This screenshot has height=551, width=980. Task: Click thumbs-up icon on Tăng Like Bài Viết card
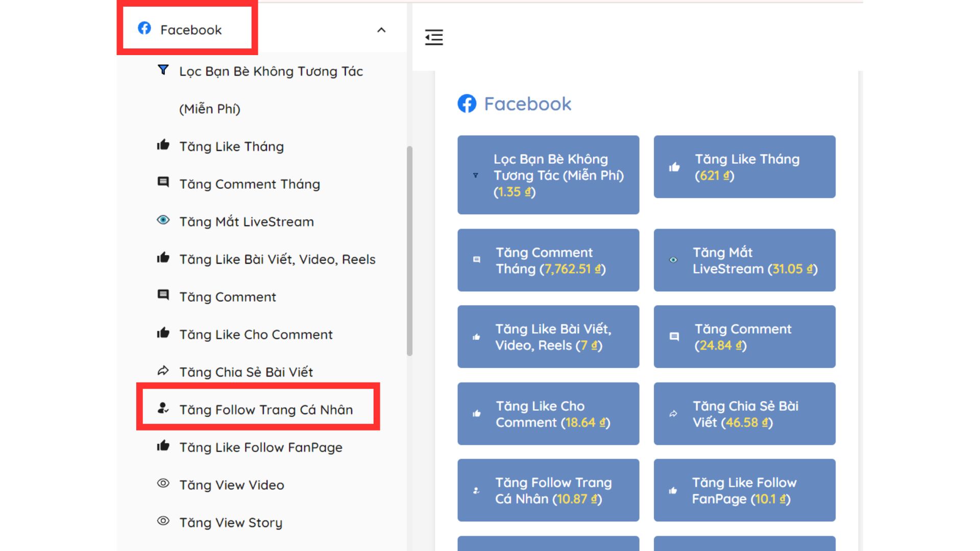click(x=476, y=337)
